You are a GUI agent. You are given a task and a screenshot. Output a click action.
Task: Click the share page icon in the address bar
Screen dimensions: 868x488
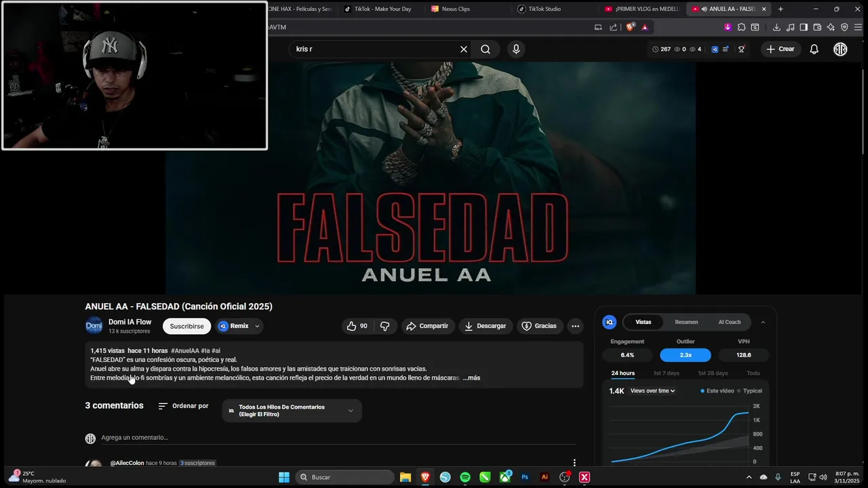click(x=613, y=27)
